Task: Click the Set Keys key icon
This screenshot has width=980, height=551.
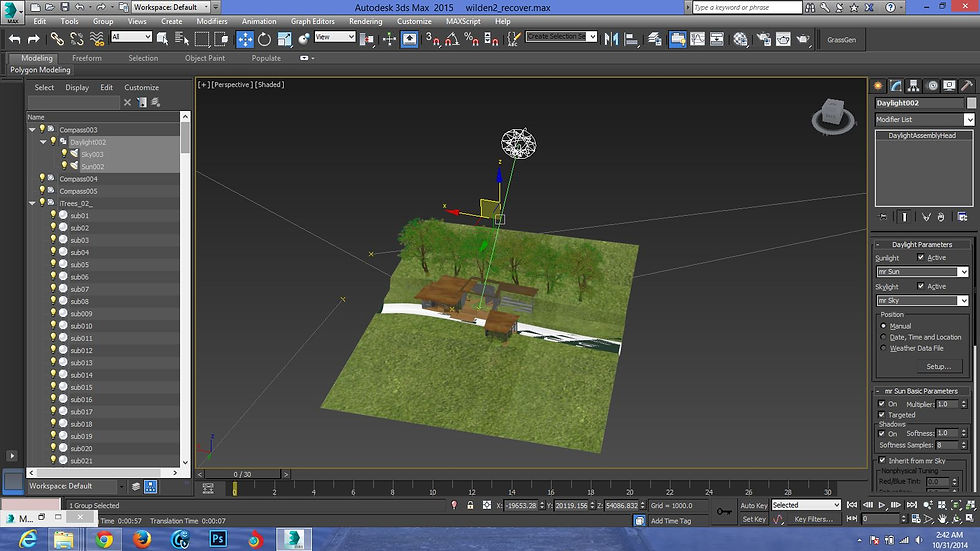Action: [x=723, y=512]
